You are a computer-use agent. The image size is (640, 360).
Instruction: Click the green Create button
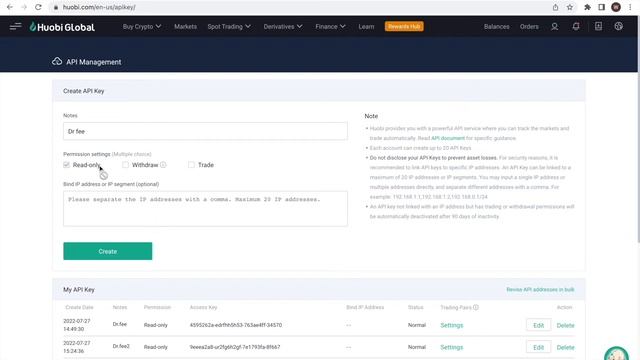[x=108, y=251]
